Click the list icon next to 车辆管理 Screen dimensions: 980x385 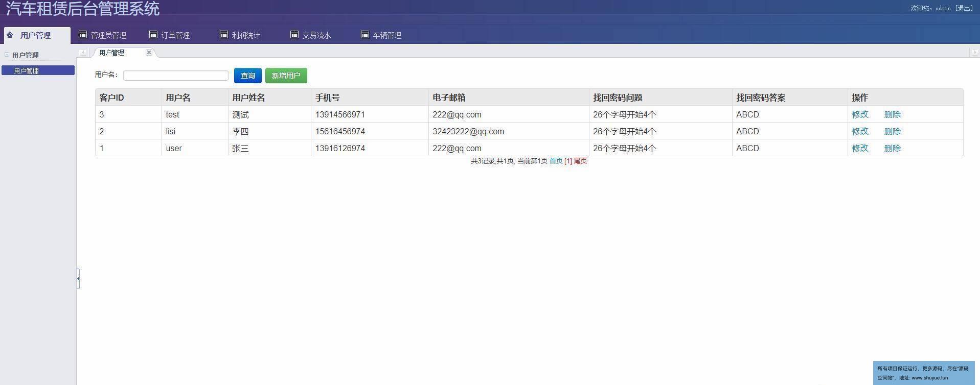pyautogui.click(x=364, y=35)
